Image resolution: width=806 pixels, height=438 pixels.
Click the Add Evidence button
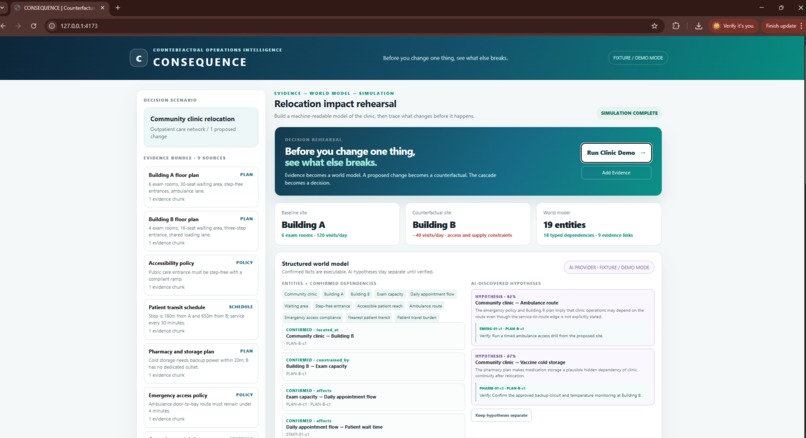click(x=616, y=173)
